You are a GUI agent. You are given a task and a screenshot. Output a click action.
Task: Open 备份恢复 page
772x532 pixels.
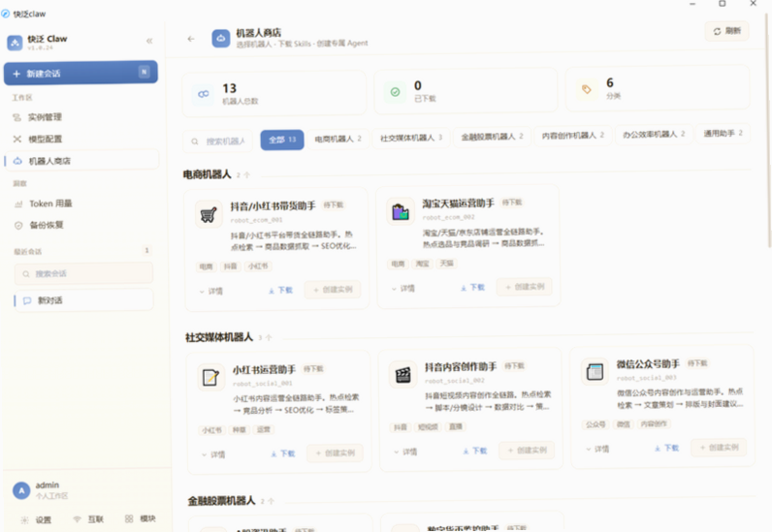tap(81, 226)
